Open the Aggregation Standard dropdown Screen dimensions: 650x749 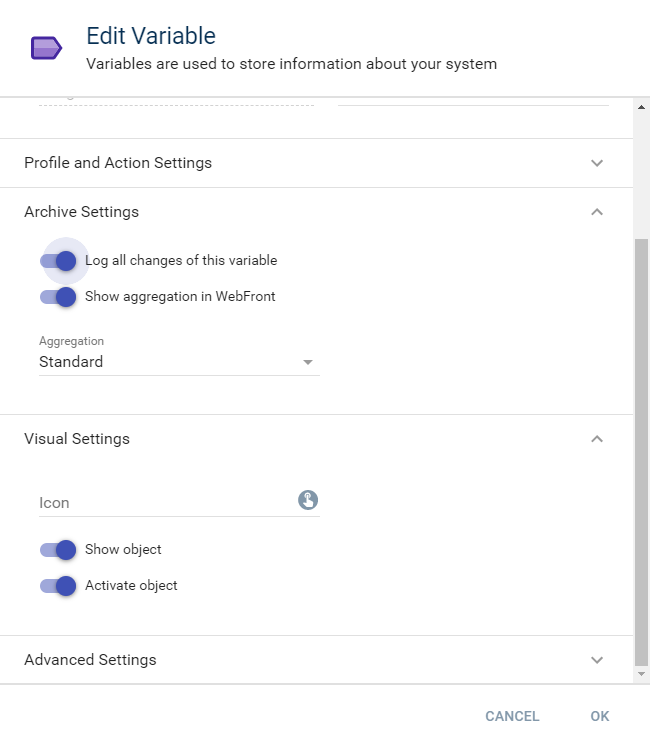pos(178,362)
